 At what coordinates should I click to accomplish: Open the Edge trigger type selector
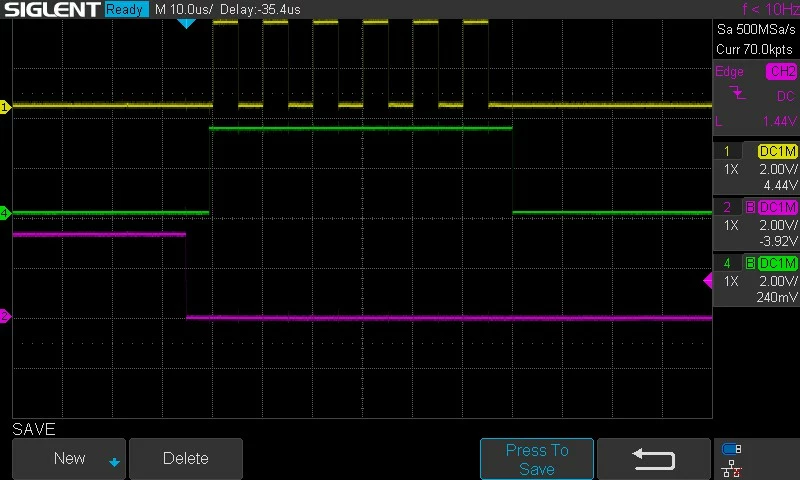(x=729, y=71)
